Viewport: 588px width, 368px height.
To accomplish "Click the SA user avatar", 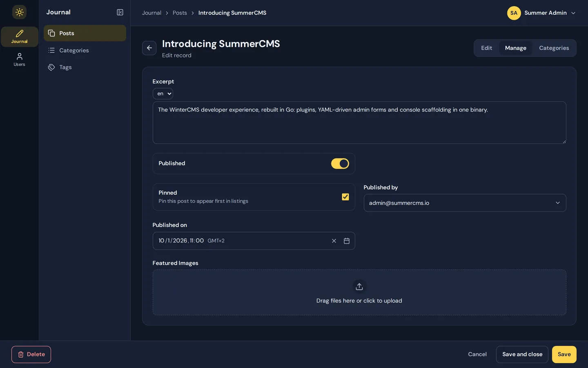I will (x=514, y=13).
